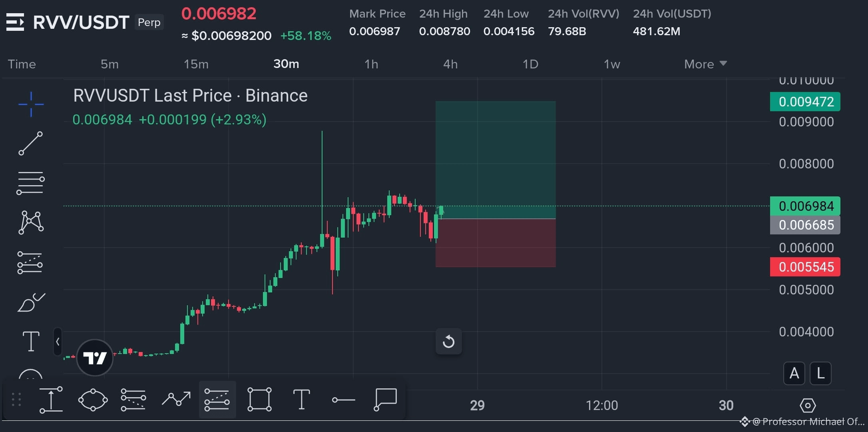Click the 0.009472 take-profit price label
868x432 pixels.
[805, 102]
